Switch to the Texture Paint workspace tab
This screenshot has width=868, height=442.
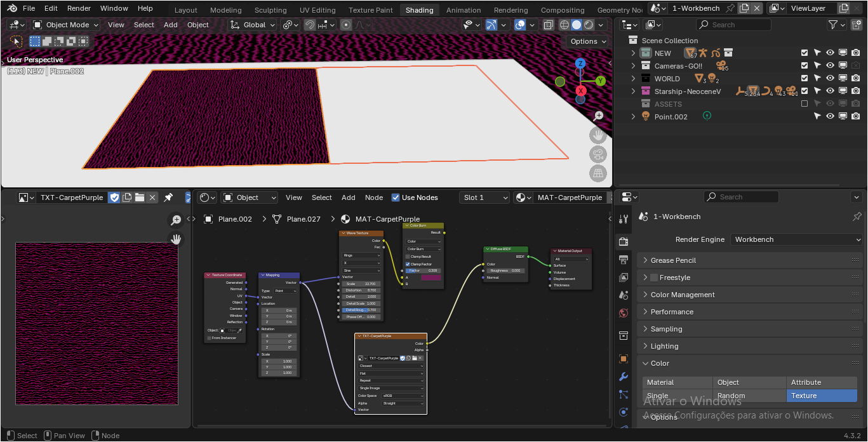(x=371, y=10)
